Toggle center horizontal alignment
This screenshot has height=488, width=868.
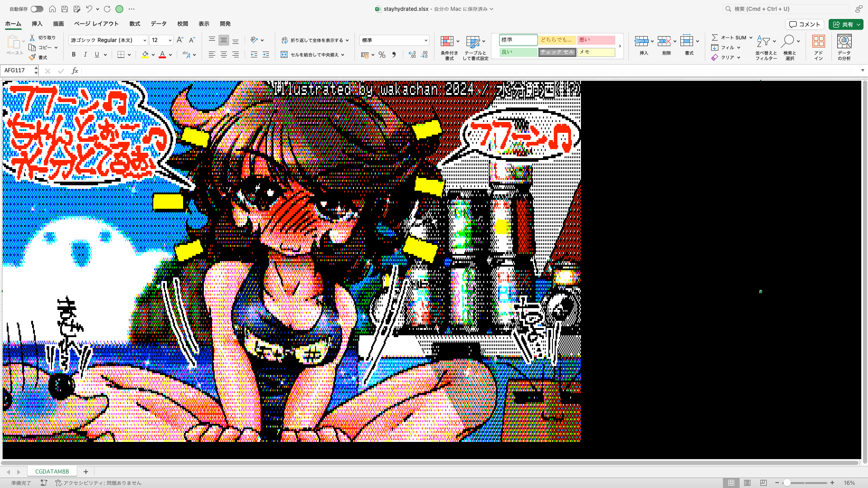tap(224, 55)
